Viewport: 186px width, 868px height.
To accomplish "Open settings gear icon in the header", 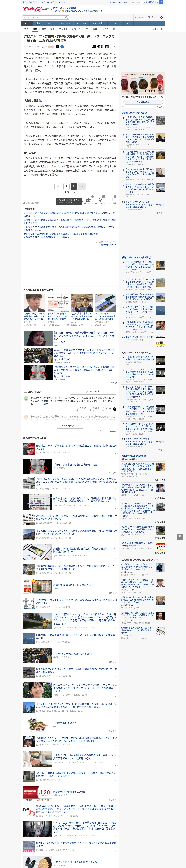I will click(x=161, y=18).
